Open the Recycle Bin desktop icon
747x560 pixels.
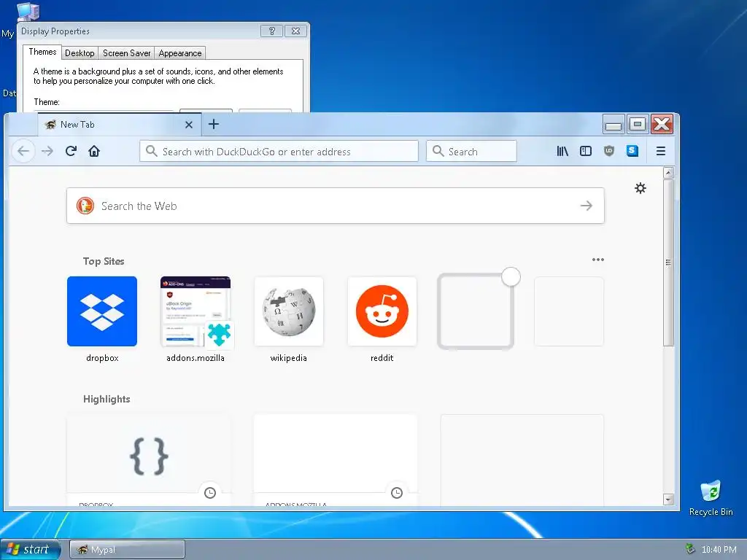[x=711, y=498]
